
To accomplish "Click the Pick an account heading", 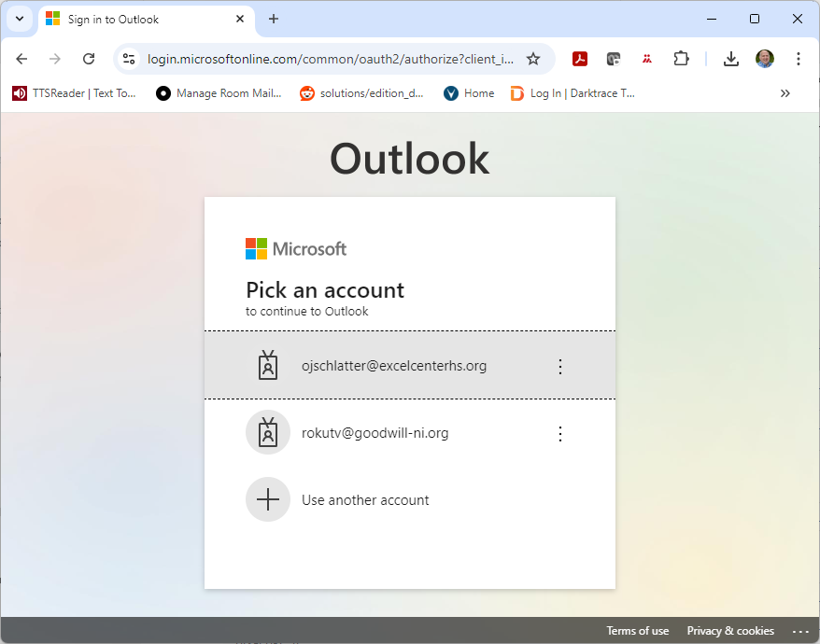I will coord(325,290).
